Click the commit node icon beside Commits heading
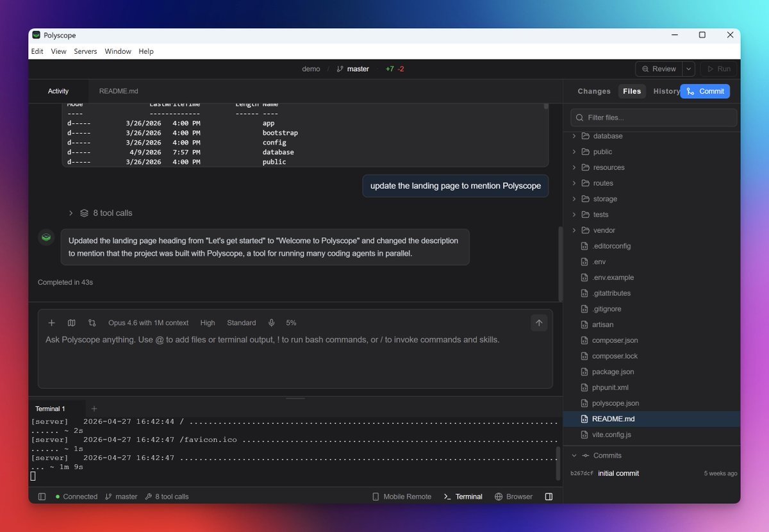Image resolution: width=769 pixels, height=532 pixels. click(586, 456)
